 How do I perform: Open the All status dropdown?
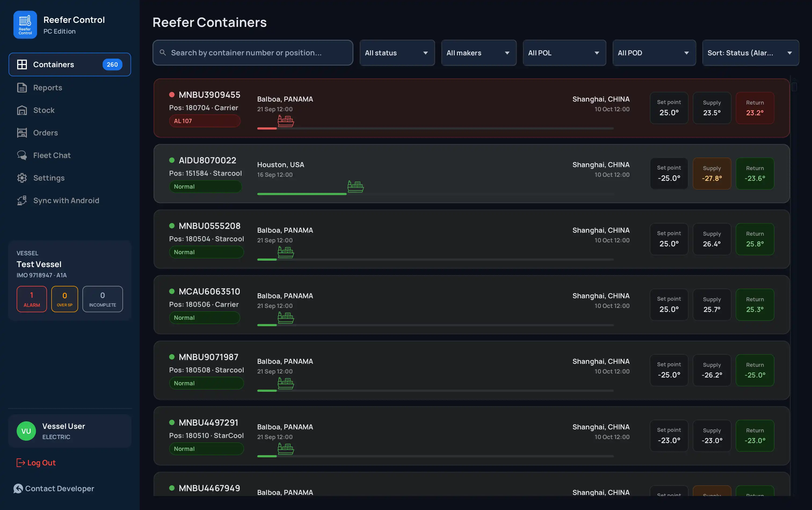397,53
